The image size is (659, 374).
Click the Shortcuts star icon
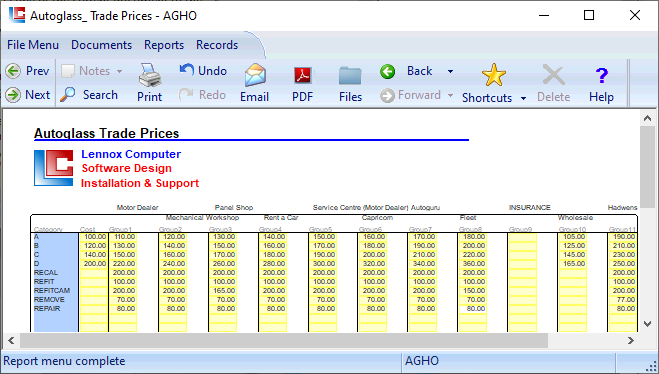(493, 75)
